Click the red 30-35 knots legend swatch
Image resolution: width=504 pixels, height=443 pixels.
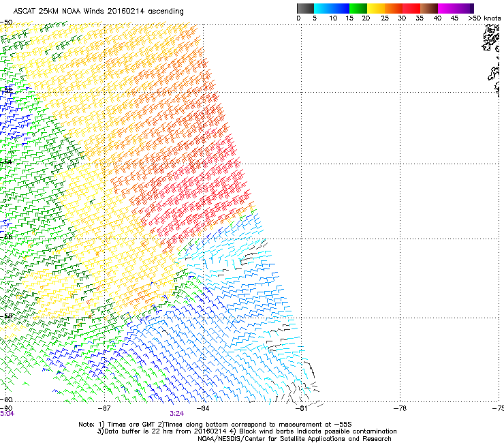click(411, 8)
